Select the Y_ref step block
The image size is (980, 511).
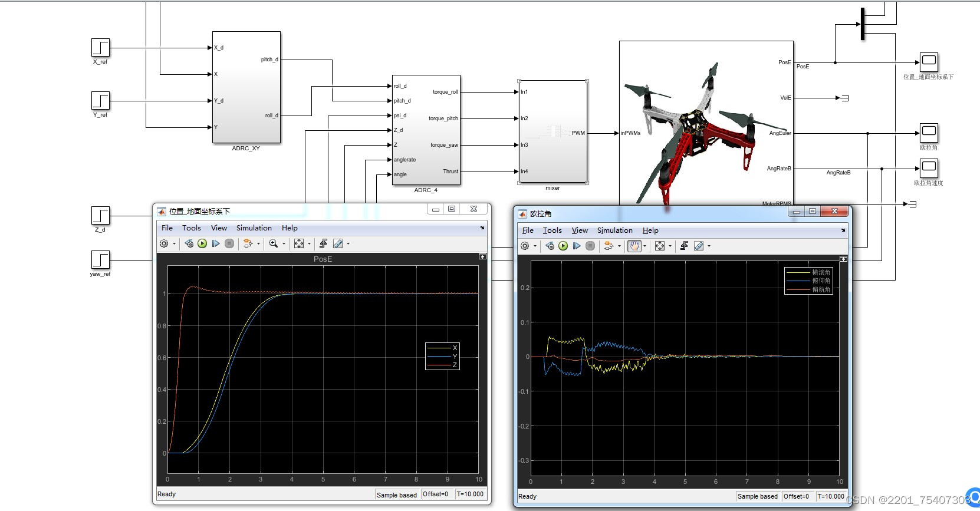click(101, 101)
